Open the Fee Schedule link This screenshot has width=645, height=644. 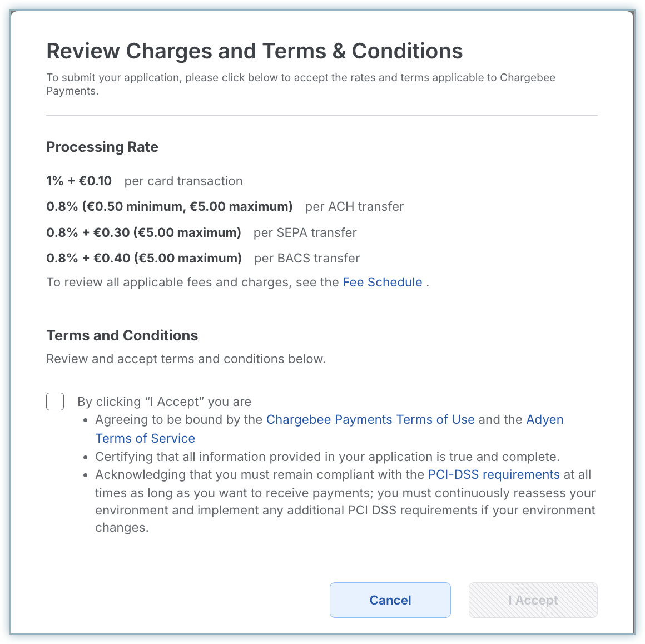[x=382, y=282]
